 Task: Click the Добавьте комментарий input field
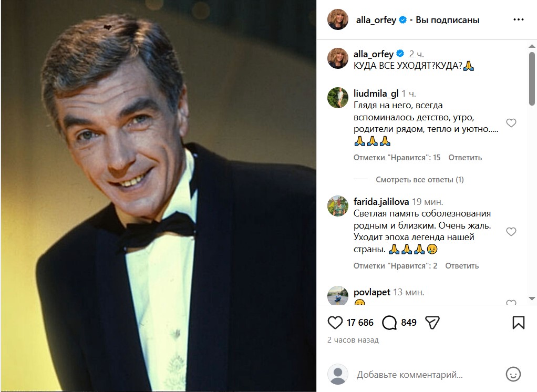pos(410,374)
